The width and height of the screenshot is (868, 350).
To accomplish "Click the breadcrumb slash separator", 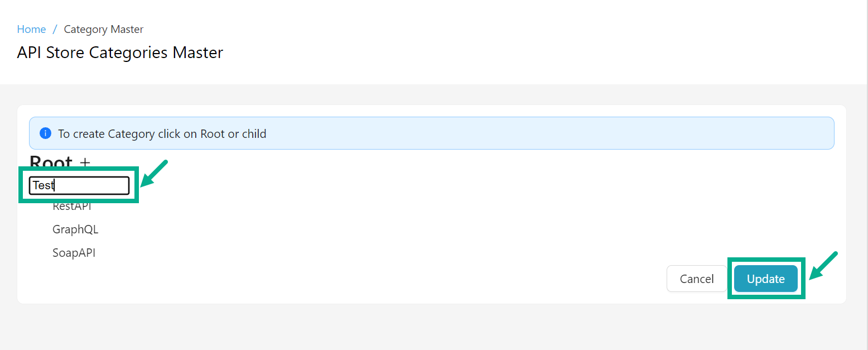I will tap(55, 30).
